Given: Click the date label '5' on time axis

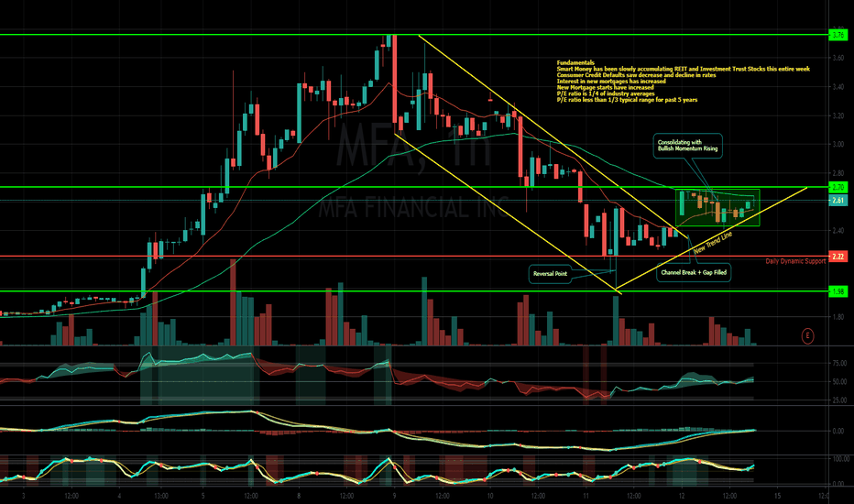Looking at the screenshot, I should click(x=203, y=496).
